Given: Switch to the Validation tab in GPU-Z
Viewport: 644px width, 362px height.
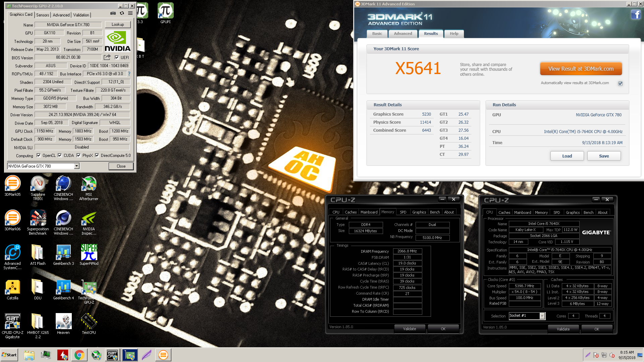Looking at the screenshot, I should [81, 15].
